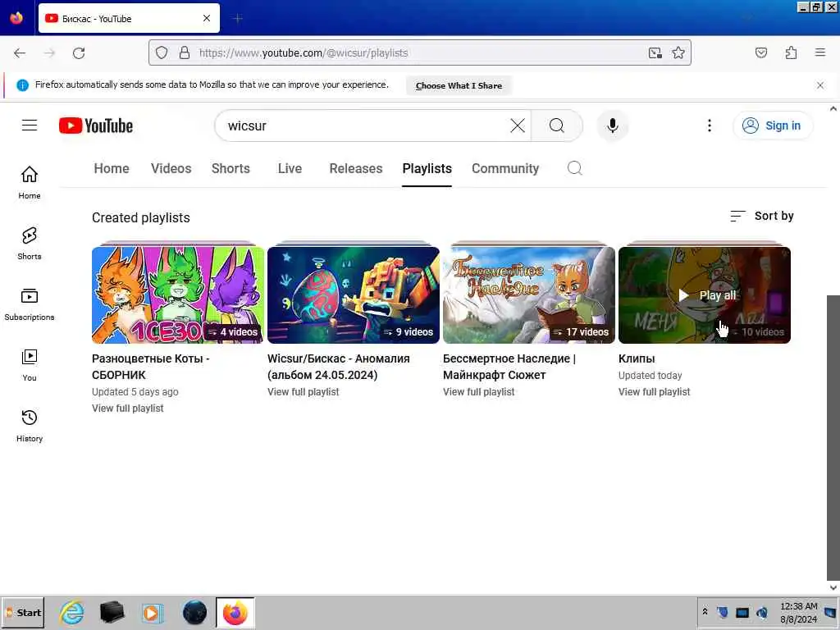Click the Firefox taskbar icon

235,612
